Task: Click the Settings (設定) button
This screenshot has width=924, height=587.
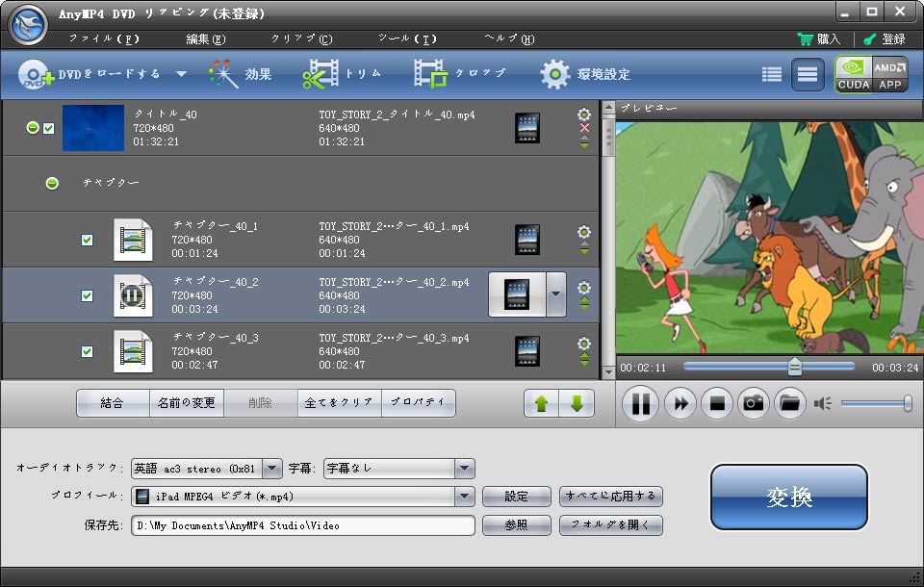Action: click(x=516, y=497)
